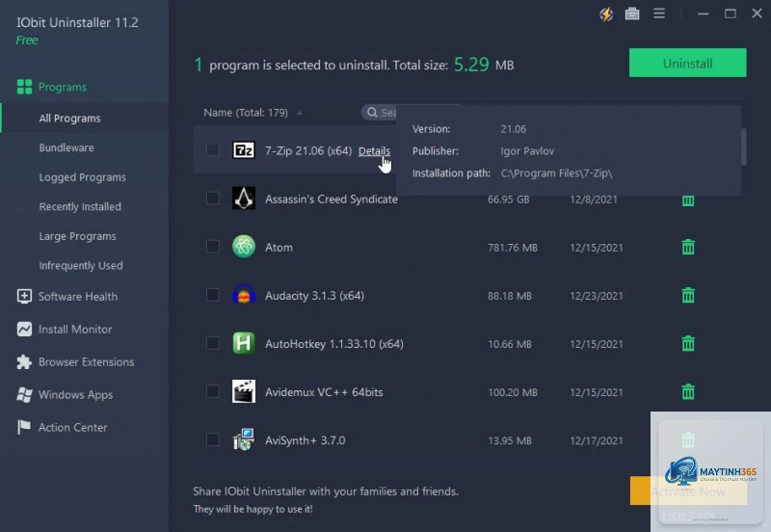Click the AviSynth+ program icon
This screenshot has height=532, width=771.
pyautogui.click(x=244, y=439)
